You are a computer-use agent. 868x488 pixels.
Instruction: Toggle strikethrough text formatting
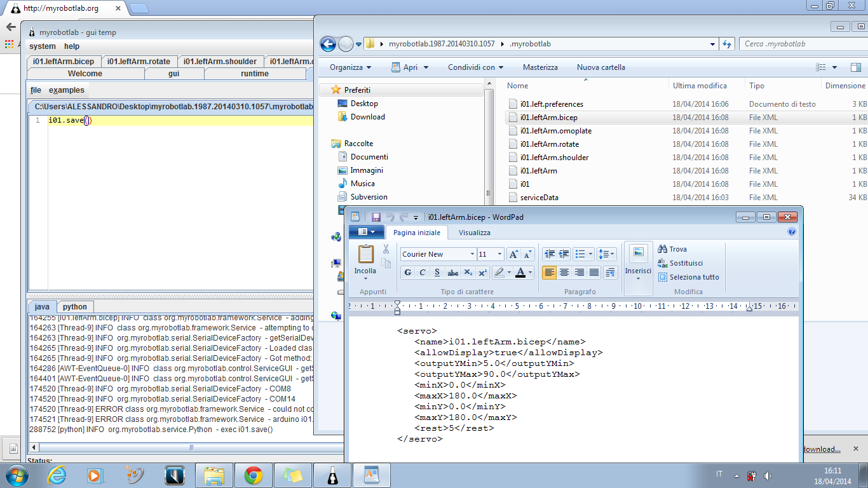pyautogui.click(x=452, y=273)
